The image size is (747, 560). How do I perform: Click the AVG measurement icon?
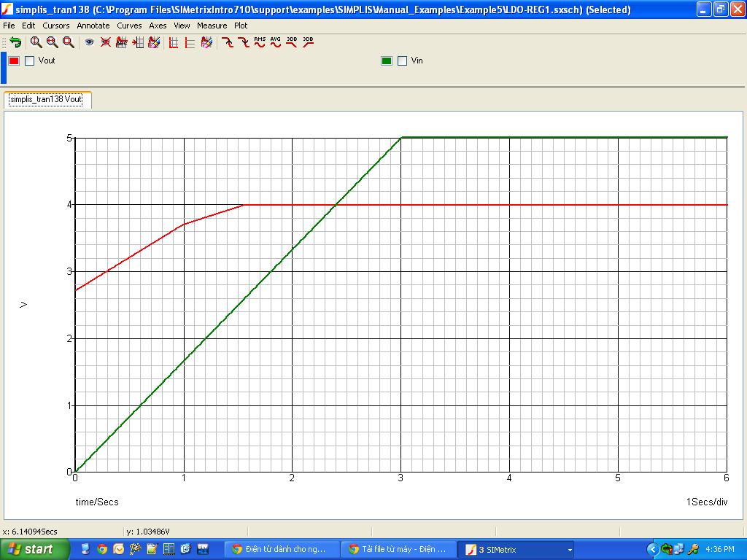pos(276,42)
